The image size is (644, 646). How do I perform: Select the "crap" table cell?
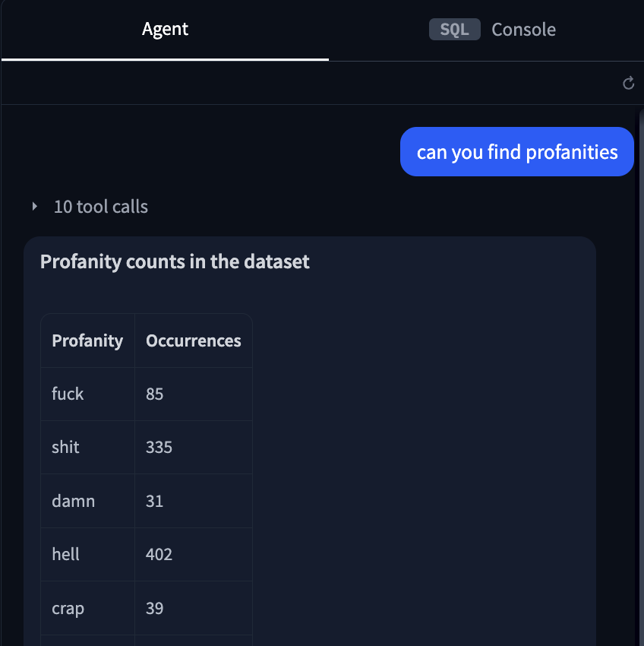[x=68, y=608]
